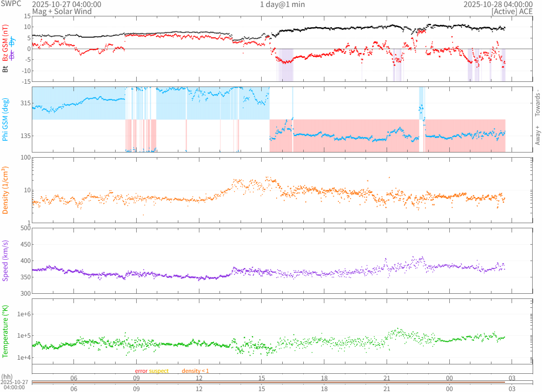Click the SWPC label in the corner
The image size is (542, 392).
[x=10, y=4]
